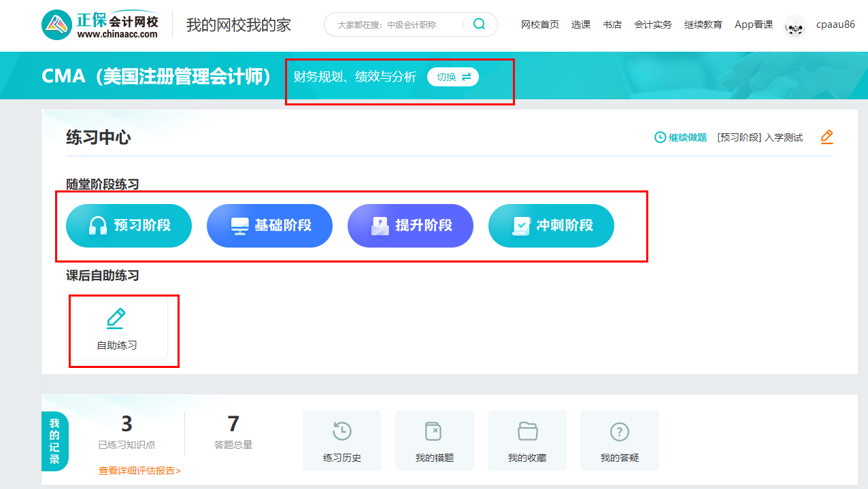Click the 练习历史 label
This screenshot has width=868, height=489.
pyautogui.click(x=342, y=458)
